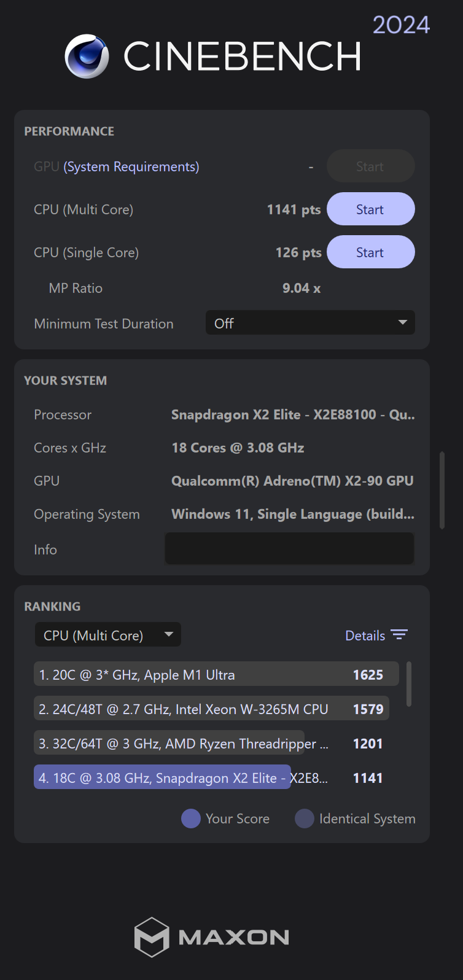Click the Details link in Ranking
This screenshot has width=463, height=980.
(x=365, y=636)
